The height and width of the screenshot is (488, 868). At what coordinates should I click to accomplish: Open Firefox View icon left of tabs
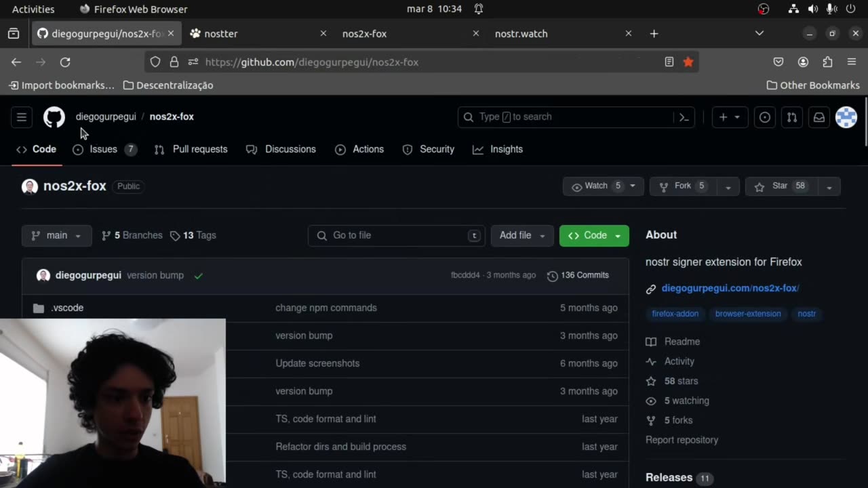[x=14, y=33]
